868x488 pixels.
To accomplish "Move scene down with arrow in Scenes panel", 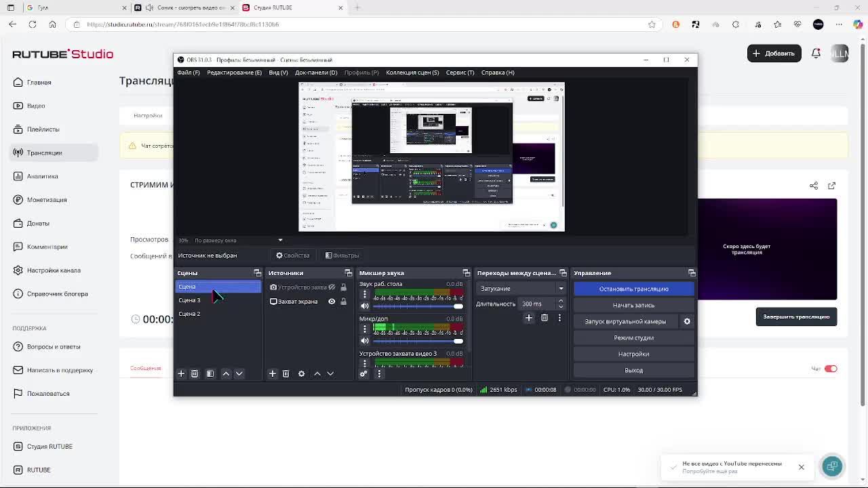I will point(239,373).
